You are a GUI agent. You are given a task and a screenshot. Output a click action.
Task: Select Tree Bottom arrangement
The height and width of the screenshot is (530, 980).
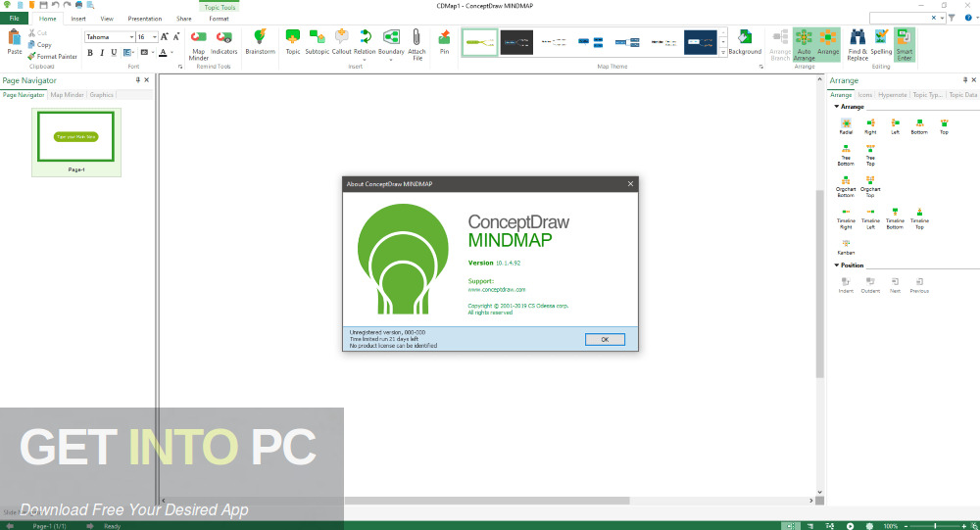click(846, 155)
